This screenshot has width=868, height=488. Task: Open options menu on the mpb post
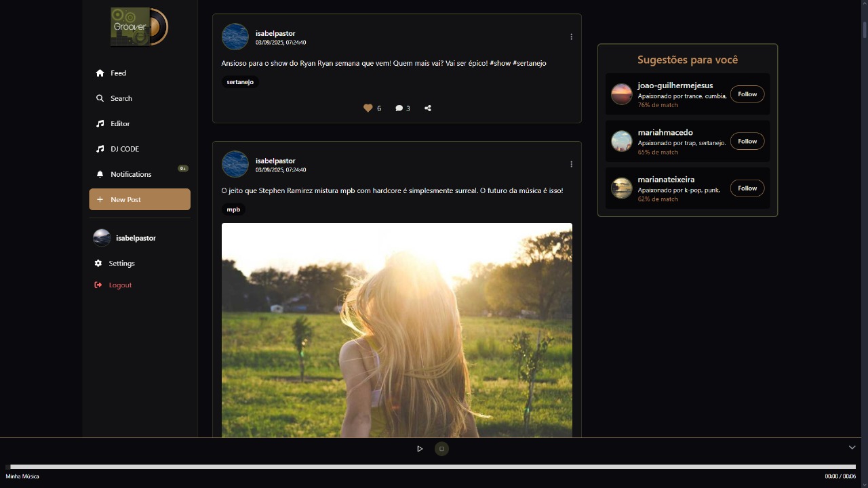point(571,164)
